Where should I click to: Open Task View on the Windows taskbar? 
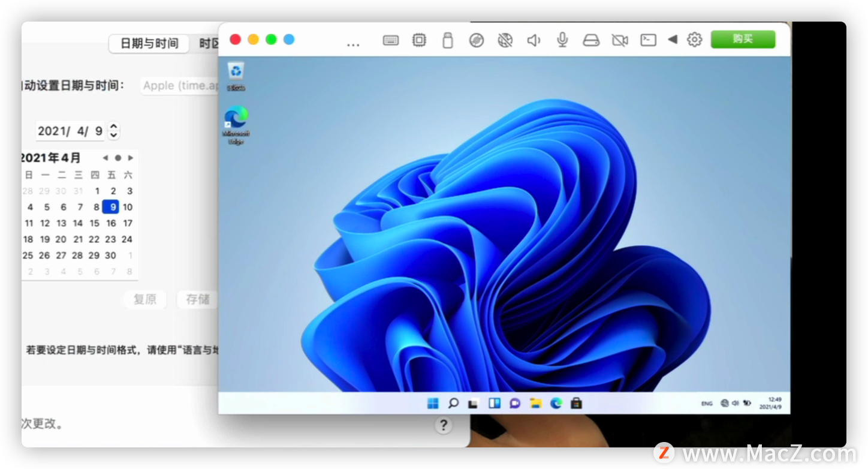pyautogui.click(x=474, y=404)
